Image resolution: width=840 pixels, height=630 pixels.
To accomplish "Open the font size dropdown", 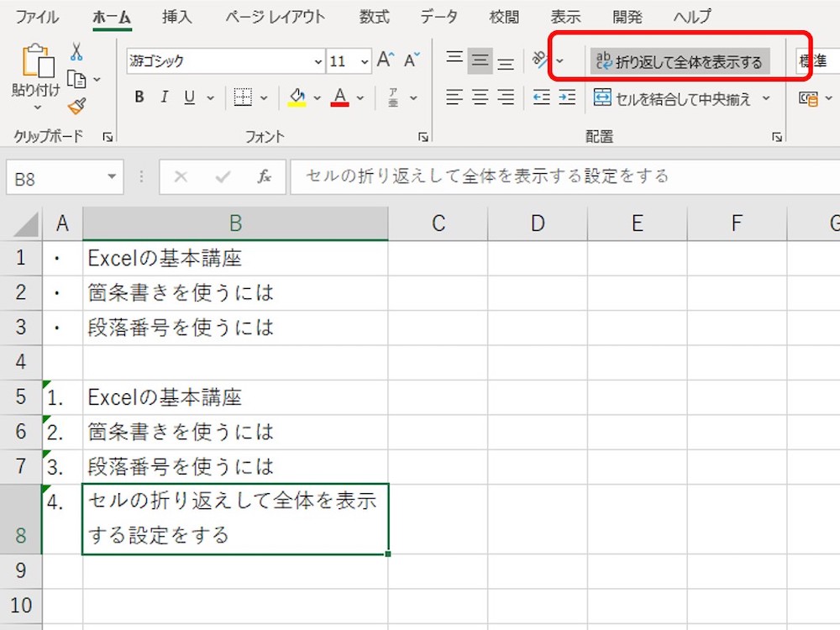I will [365, 61].
